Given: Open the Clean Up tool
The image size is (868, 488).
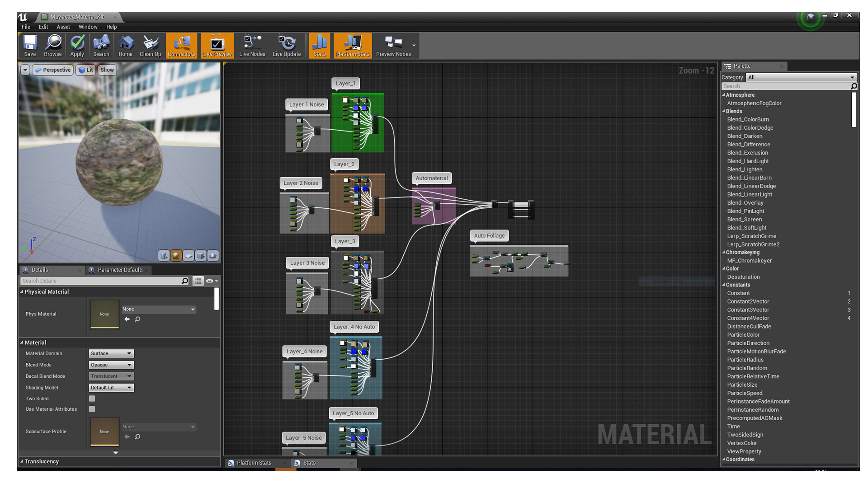Looking at the screenshot, I should 150,45.
